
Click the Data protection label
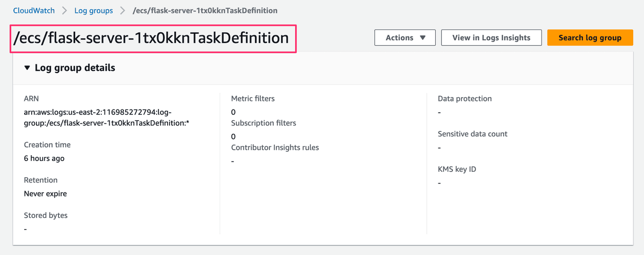pos(465,98)
